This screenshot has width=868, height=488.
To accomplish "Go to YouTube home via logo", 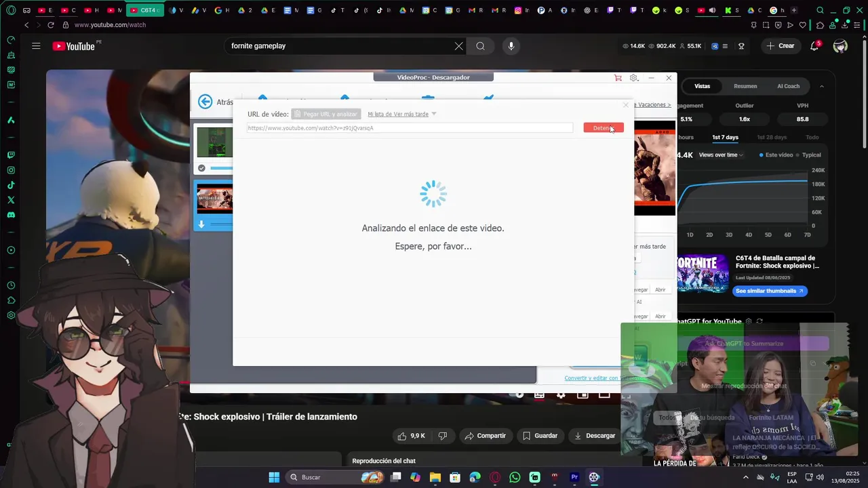I will tap(73, 46).
